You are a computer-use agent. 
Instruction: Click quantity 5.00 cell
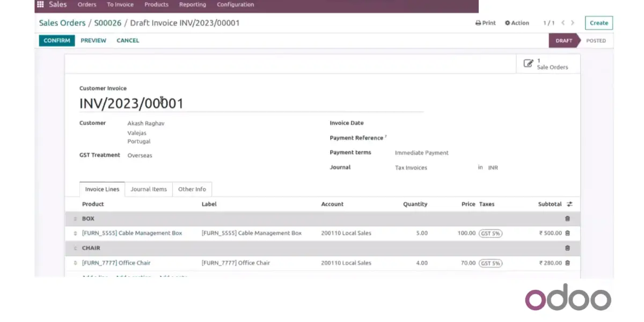(x=422, y=233)
